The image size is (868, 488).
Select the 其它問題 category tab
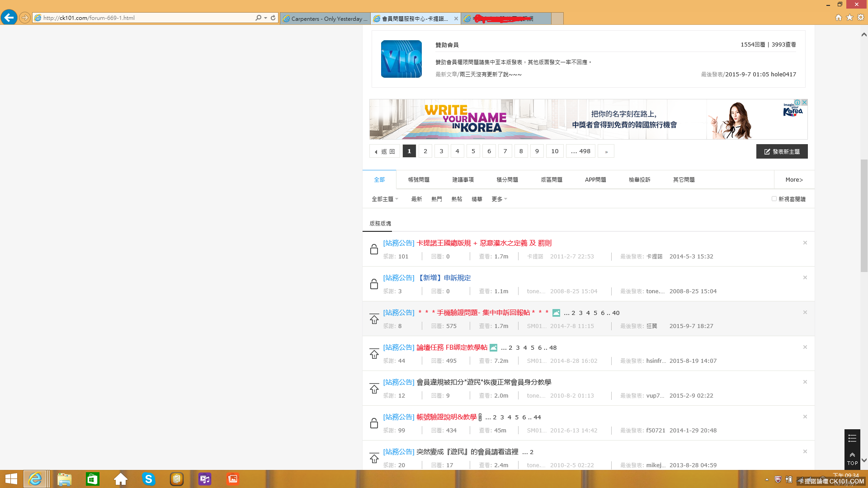point(684,179)
